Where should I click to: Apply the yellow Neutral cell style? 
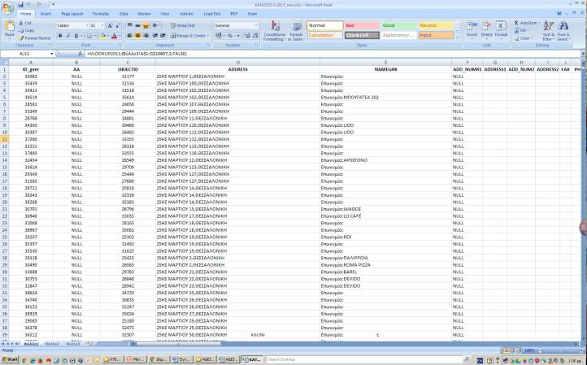point(436,26)
